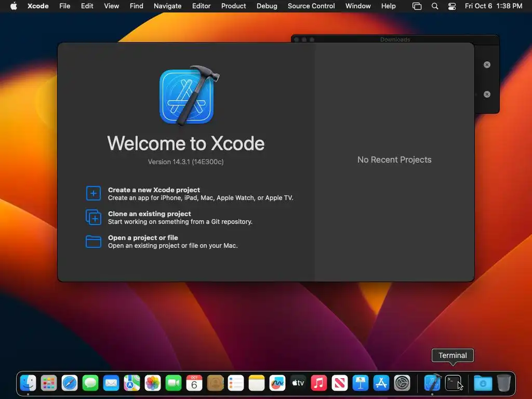Open Spotlight search in menu bar
The width and height of the screenshot is (532, 399).
(x=435, y=6)
